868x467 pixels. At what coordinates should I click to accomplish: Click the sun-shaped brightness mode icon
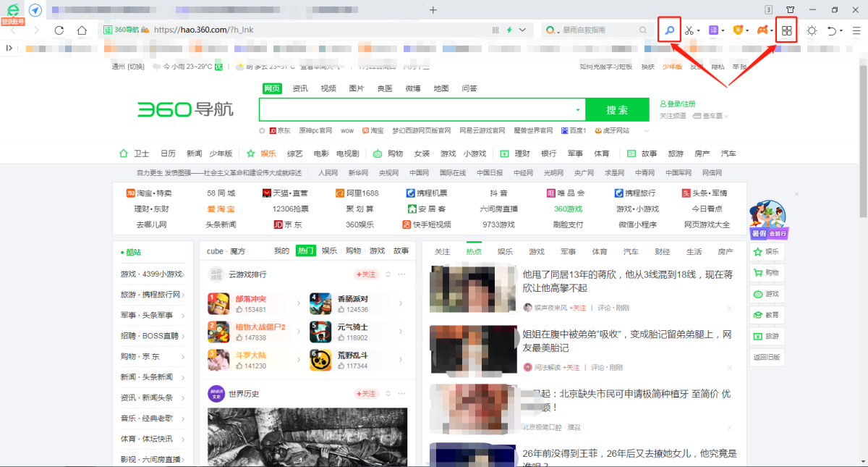coord(812,30)
